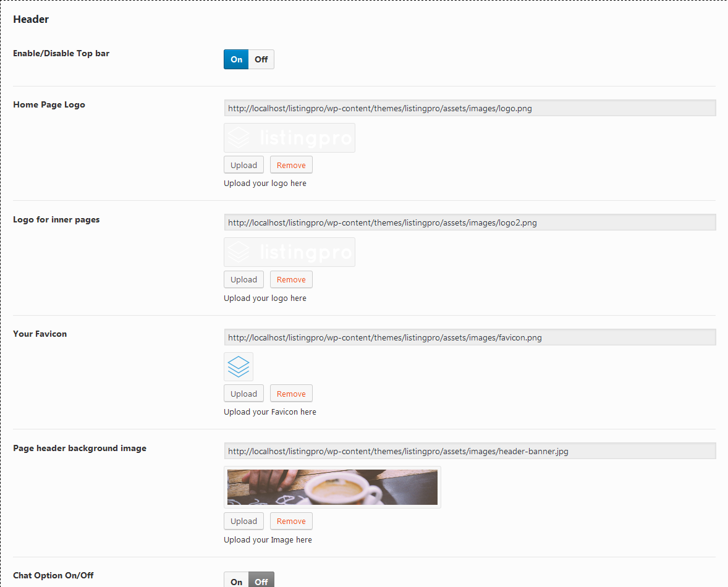Set Chat Option to Off

[261, 581]
